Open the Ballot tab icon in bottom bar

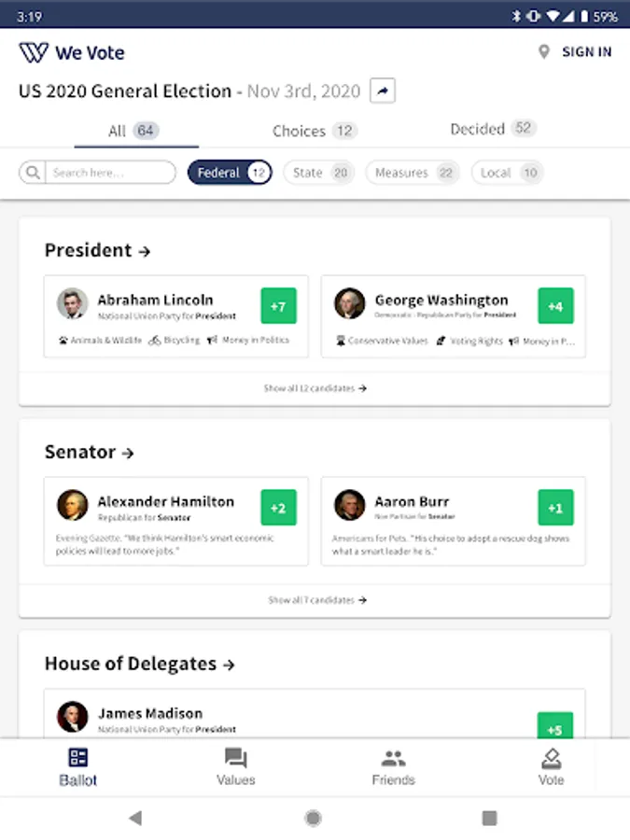[78, 758]
